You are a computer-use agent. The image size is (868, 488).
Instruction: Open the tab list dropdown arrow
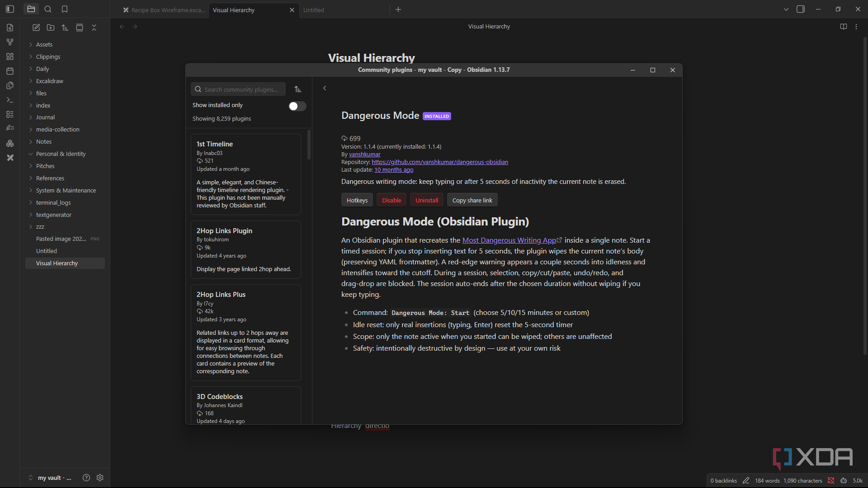pyautogui.click(x=786, y=9)
